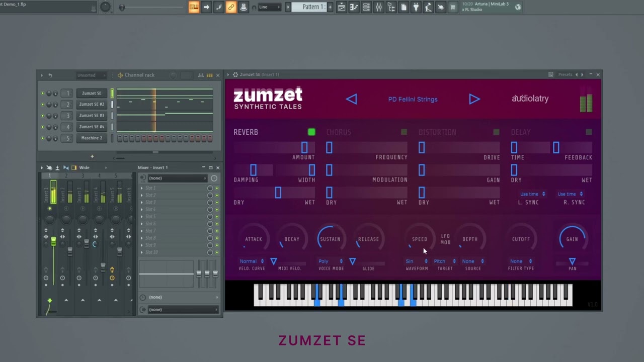This screenshot has height=362, width=644.
Task: Open the mixer icon in the top toolbar
Action: 378,7
